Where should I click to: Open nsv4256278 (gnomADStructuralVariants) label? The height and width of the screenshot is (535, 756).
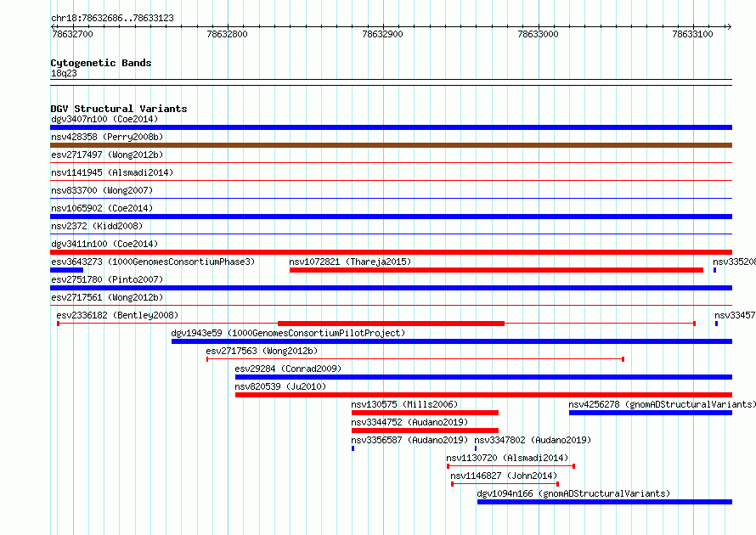coord(662,404)
